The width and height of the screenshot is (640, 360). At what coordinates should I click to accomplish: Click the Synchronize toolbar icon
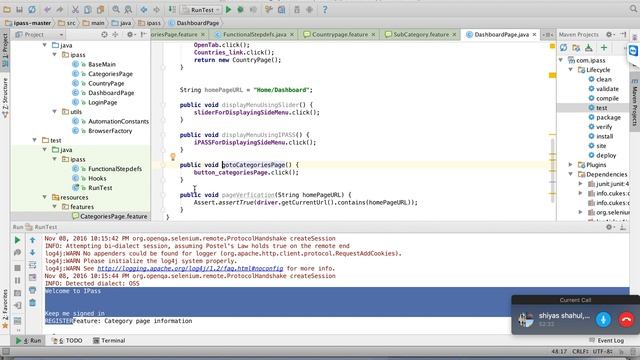pyautogui.click(x=32, y=9)
